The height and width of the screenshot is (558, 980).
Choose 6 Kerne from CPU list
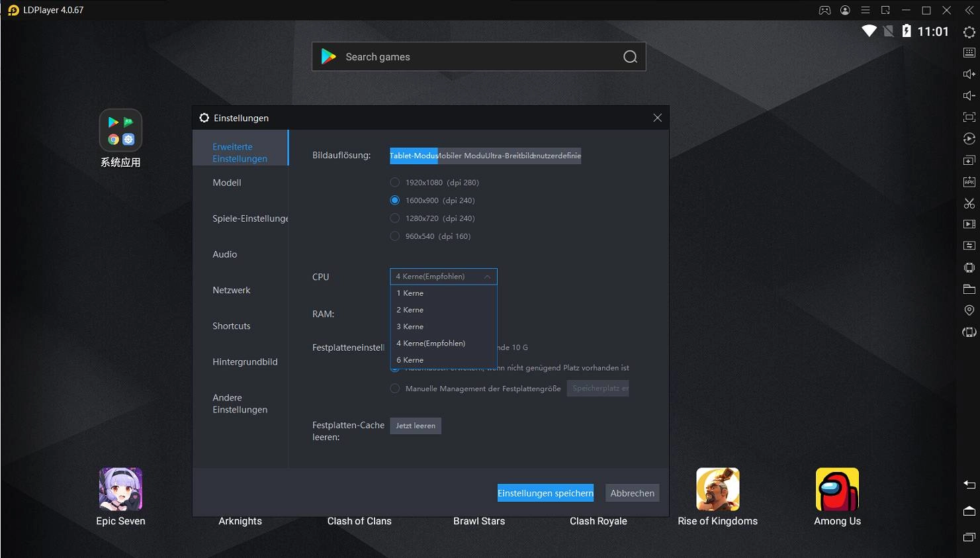(x=443, y=360)
